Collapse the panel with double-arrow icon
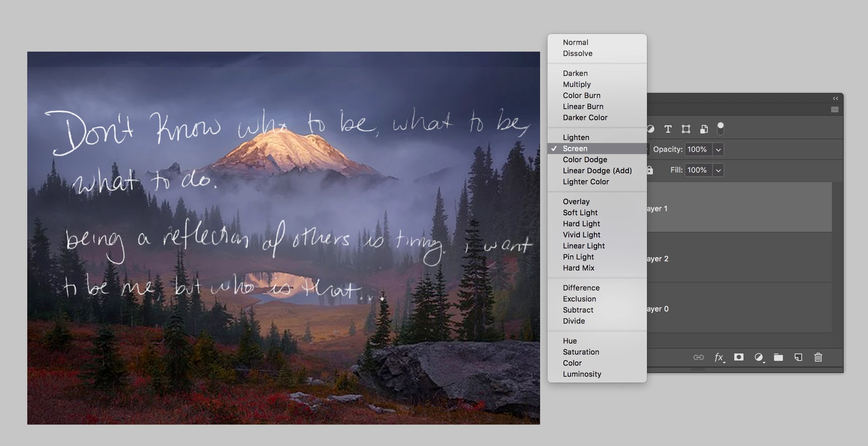 pyautogui.click(x=835, y=98)
